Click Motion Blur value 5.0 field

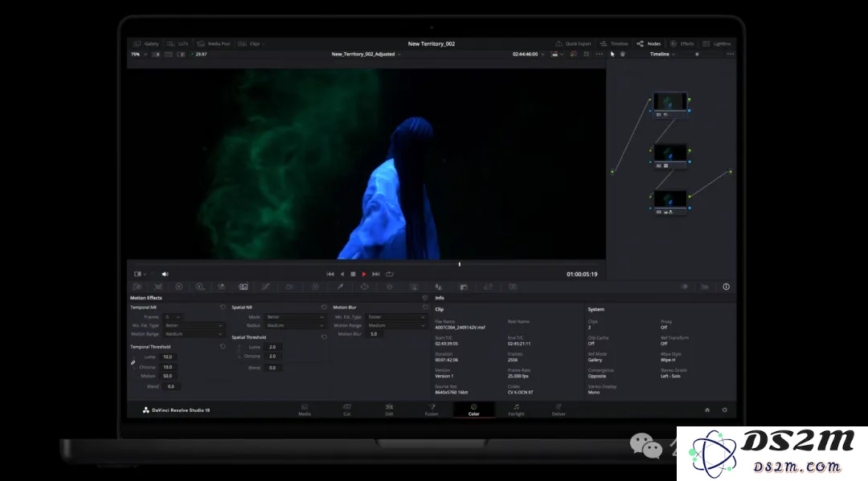coord(376,334)
